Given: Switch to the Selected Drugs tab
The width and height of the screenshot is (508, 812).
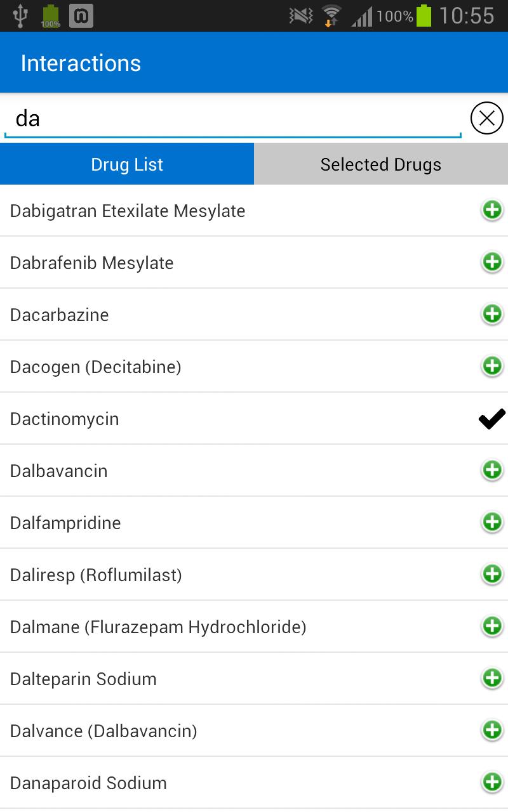Looking at the screenshot, I should tap(381, 164).
